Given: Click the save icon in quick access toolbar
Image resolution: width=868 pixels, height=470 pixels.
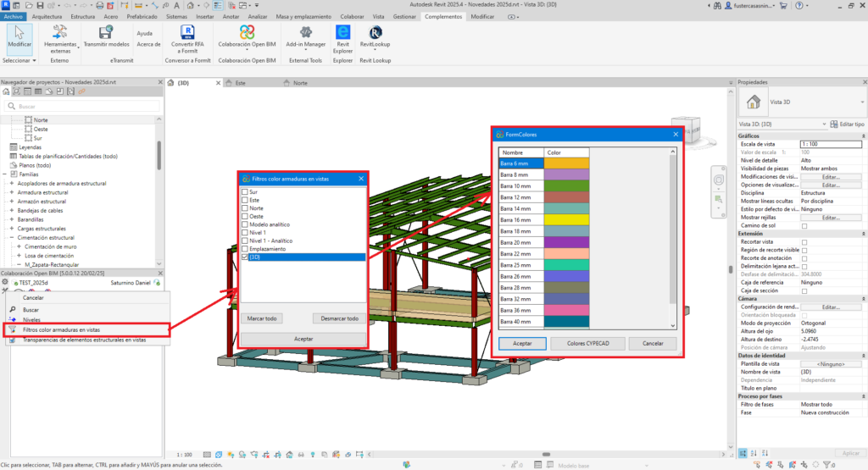Looking at the screenshot, I should coord(40,5).
